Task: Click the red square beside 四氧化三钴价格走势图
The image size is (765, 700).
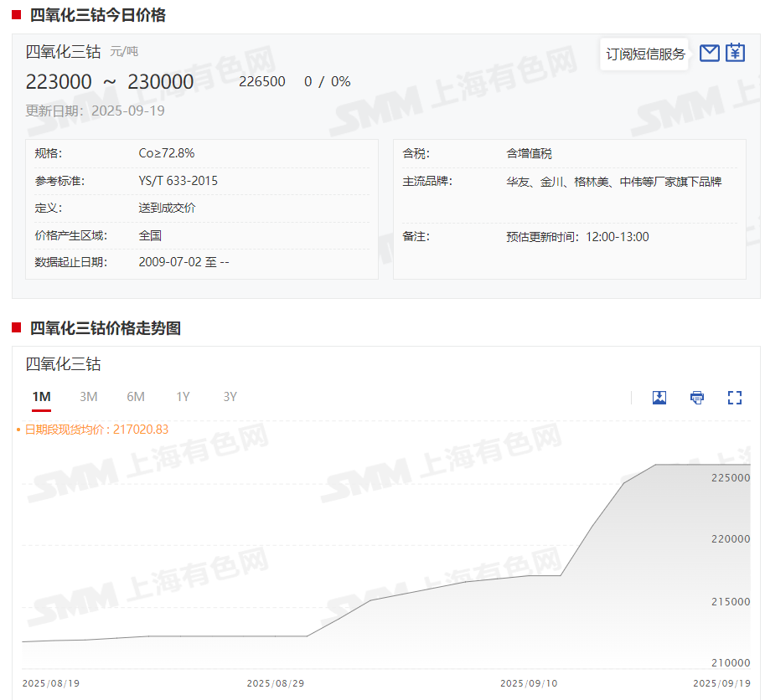Action: click(x=17, y=327)
